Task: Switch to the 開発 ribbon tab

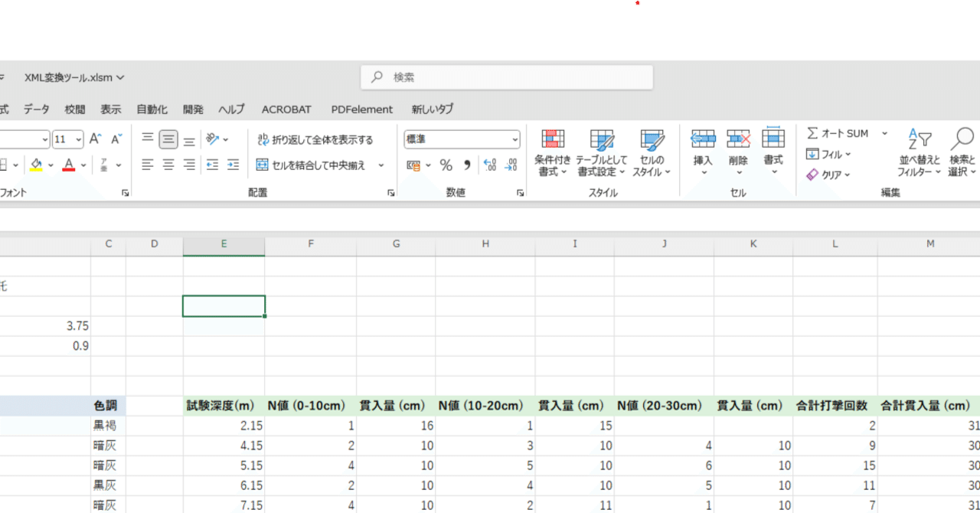Action: [193, 109]
